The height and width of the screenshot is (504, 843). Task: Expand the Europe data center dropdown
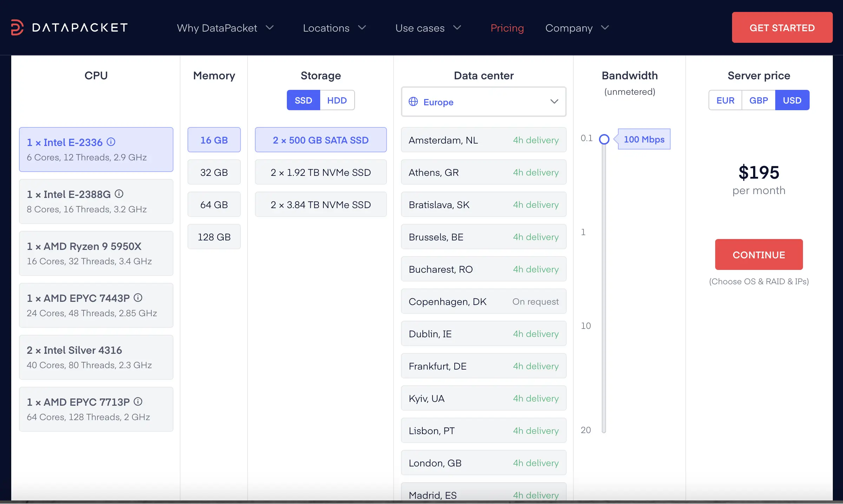click(x=554, y=102)
